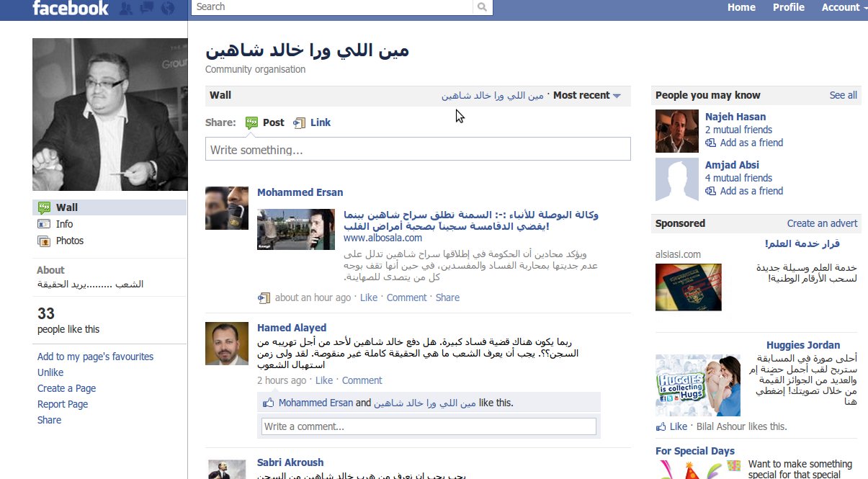Expand the Most recent wall filter
868x479 pixels.
[x=586, y=95]
